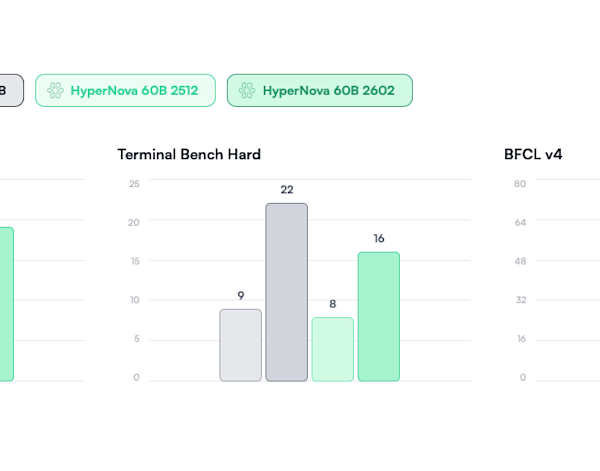Click the HyperNova 60B 2512 logo icon

point(55,91)
